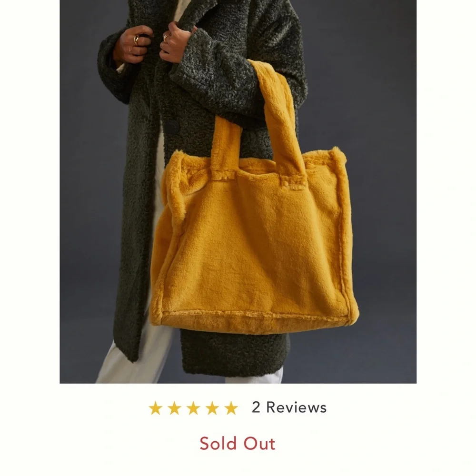Click the word Reviews
Image resolution: width=476 pixels, height=476 pixels.
tap(296, 407)
